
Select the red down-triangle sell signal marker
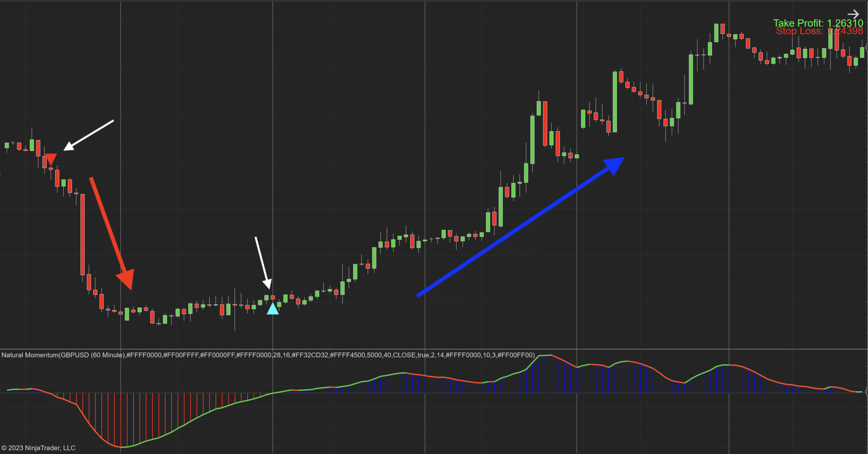tap(51, 159)
